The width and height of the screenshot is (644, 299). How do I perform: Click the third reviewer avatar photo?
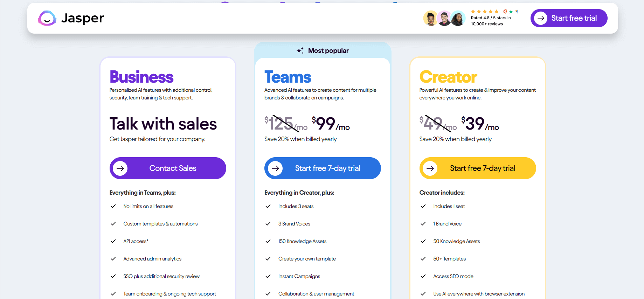[x=458, y=18]
